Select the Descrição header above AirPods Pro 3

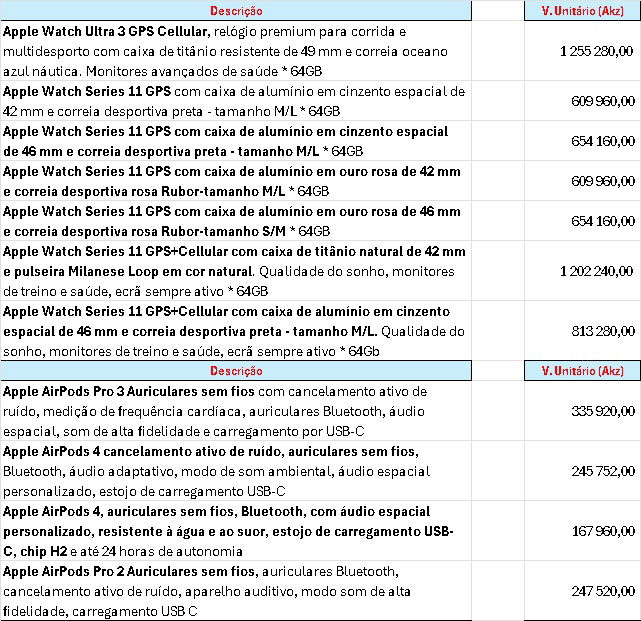point(236,371)
